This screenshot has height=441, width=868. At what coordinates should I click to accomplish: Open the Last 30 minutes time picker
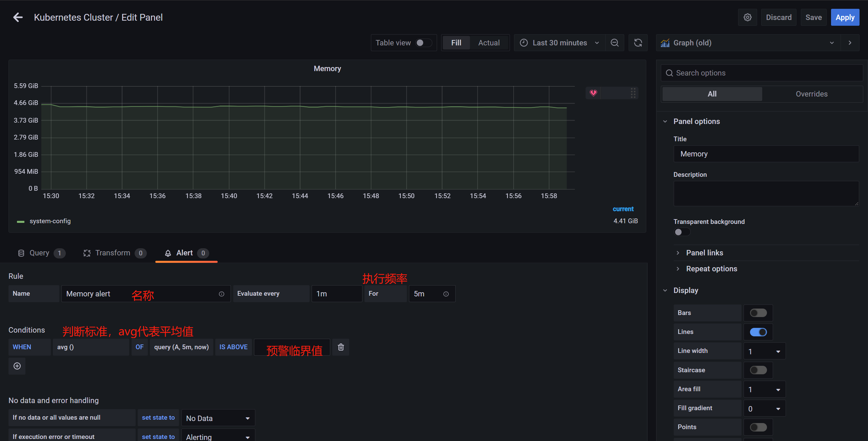point(559,43)
